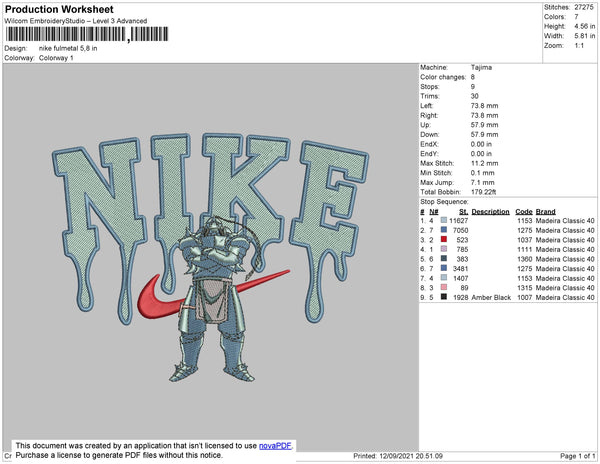Click the 'Page 1 of 1' footer text
Viewport: 600px width, 464px height.
pos(578,456)
